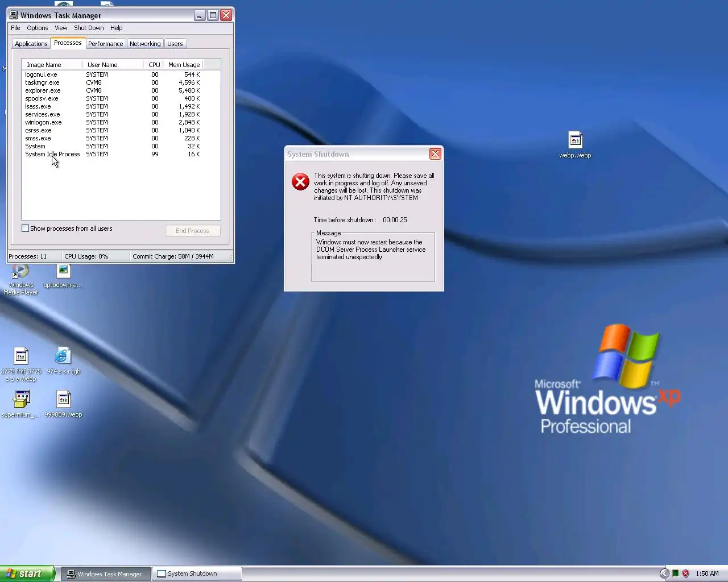This screenshot has height=582, width=728.
Task: Maximize the Windows Task Manager window
Action: [x=213, y=15]
